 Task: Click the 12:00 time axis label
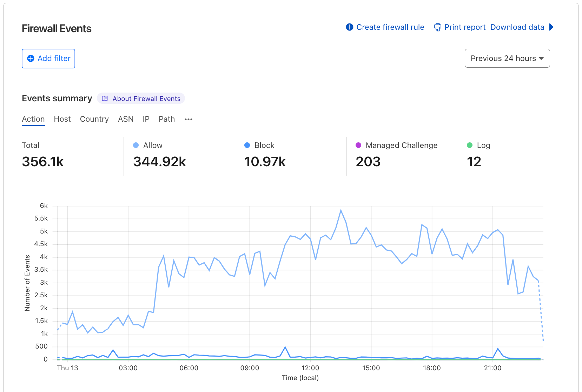(x=310, y=368)
